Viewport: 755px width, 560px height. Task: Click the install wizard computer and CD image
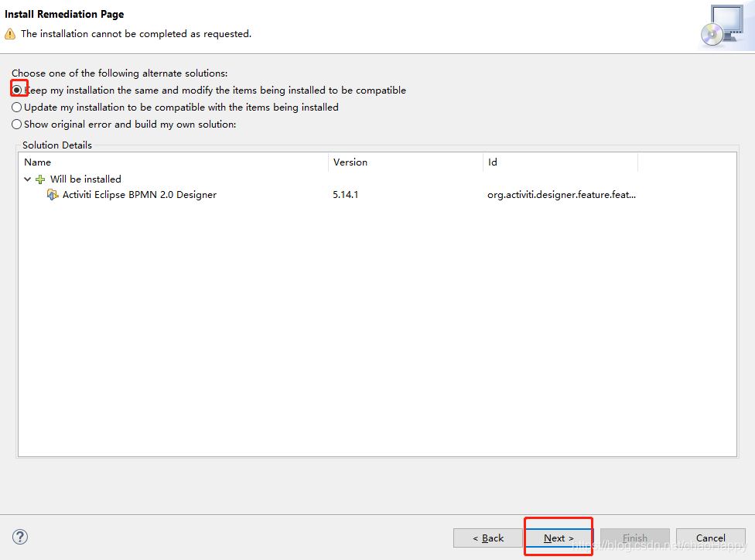pyautogui.click(x=723, y=26)
